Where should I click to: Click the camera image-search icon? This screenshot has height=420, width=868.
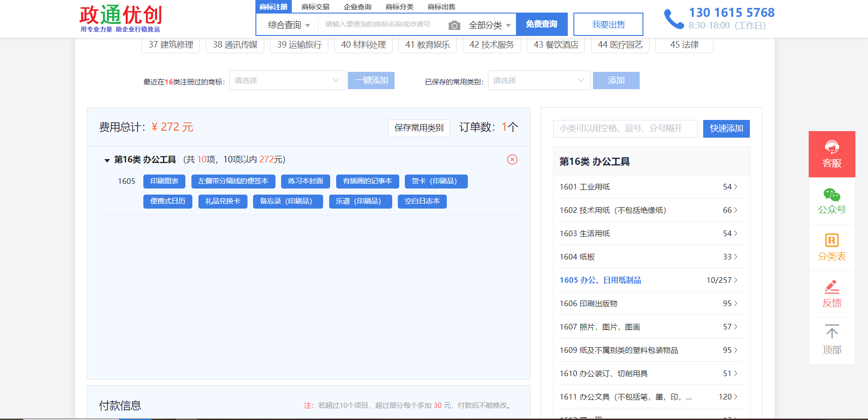click(x=454, y=25)
